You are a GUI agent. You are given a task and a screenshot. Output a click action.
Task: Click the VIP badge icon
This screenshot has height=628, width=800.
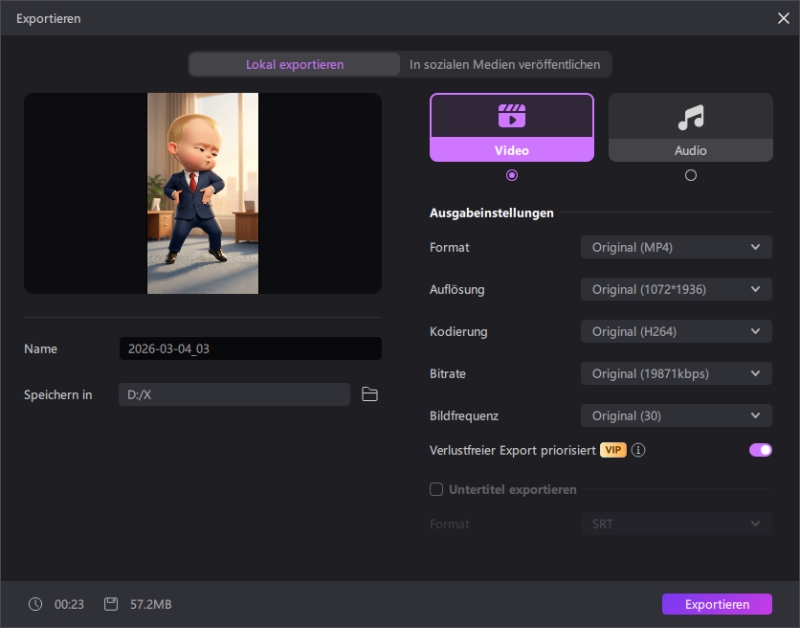(x=613, y=450)
